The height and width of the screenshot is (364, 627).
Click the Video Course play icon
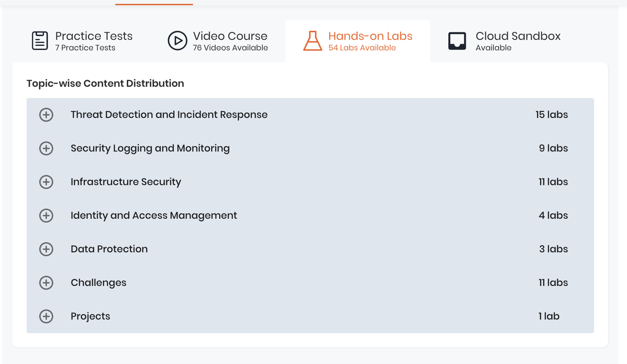tap(178, 41)
